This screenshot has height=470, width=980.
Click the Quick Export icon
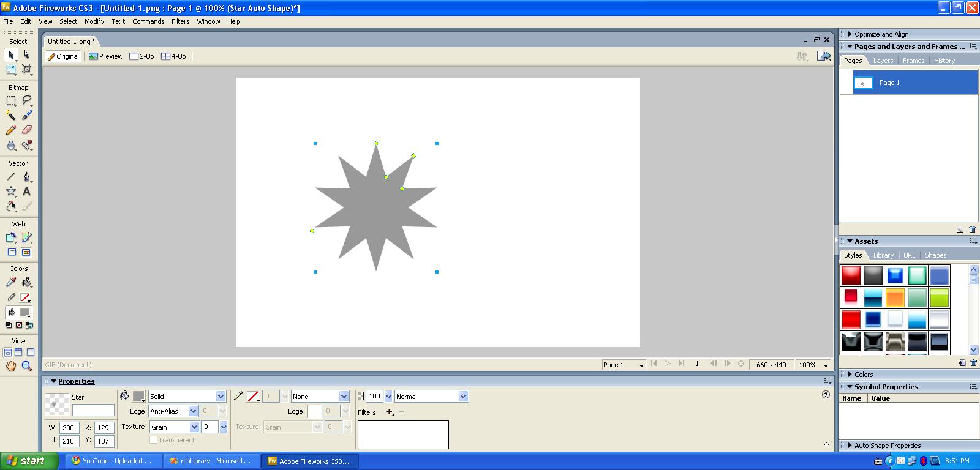point(824,56)
